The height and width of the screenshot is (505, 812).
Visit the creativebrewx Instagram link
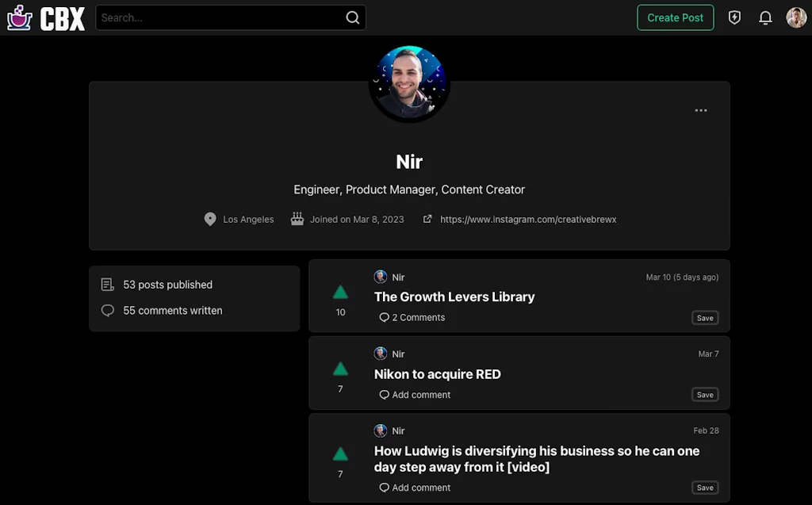click(x=529, y=219)
